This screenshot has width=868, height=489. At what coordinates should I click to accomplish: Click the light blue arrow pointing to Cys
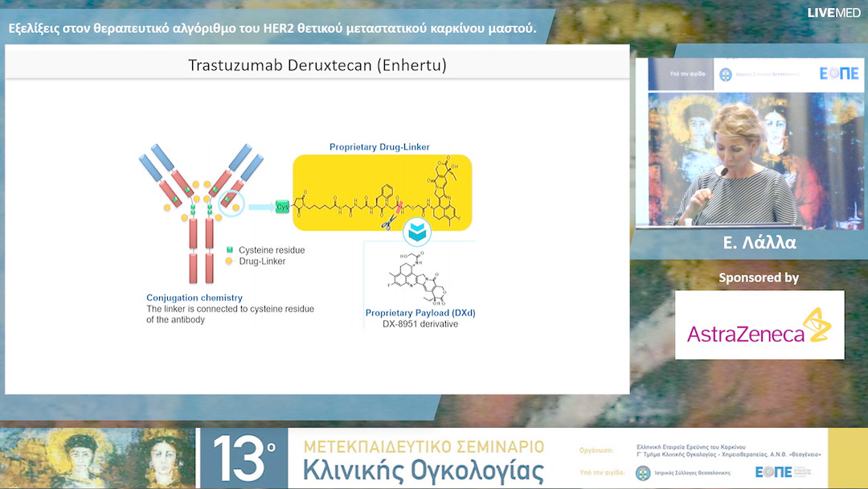pos(260,207)
